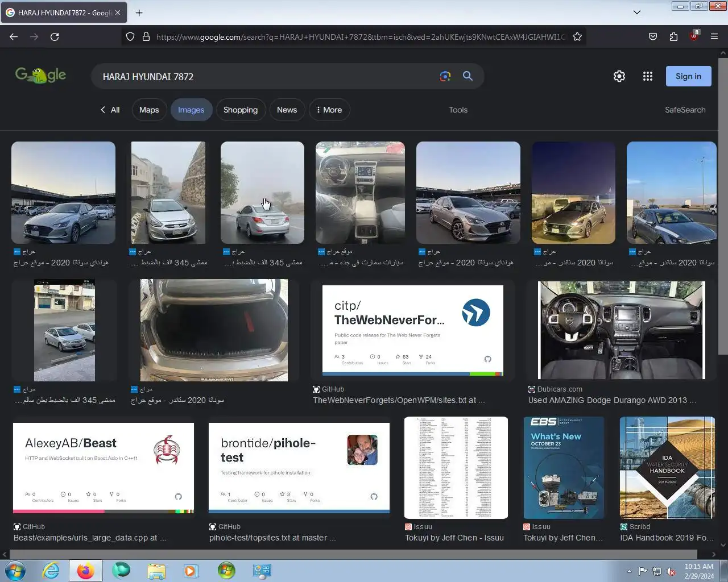Open Google Lens image search icon

point(445,76)
